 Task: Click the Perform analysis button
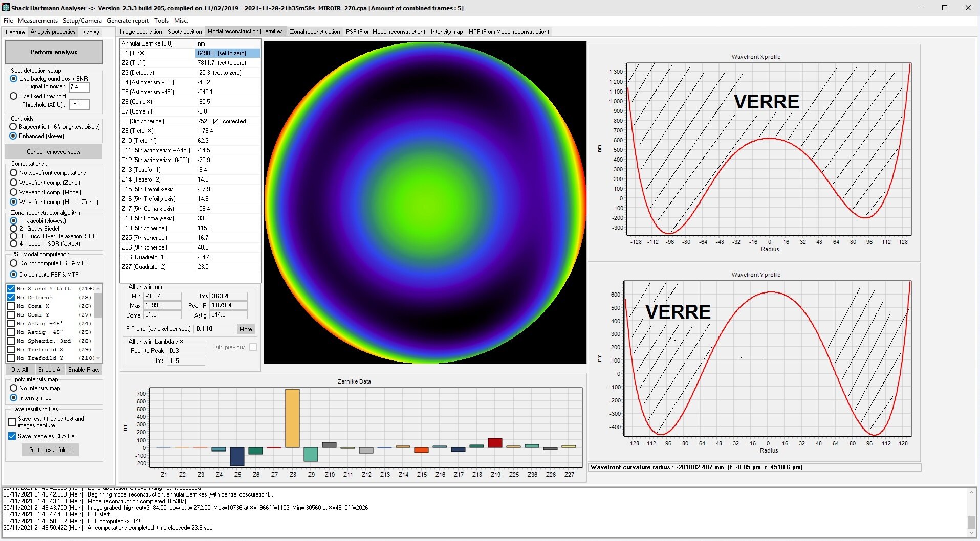[x=54, y=52]
